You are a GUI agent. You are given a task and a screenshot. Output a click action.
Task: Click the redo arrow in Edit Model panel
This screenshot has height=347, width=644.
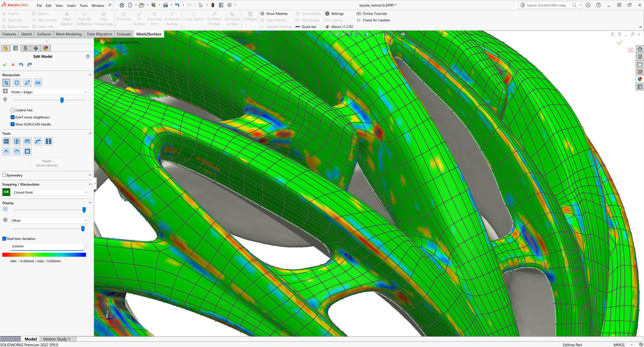pos(30,65)
